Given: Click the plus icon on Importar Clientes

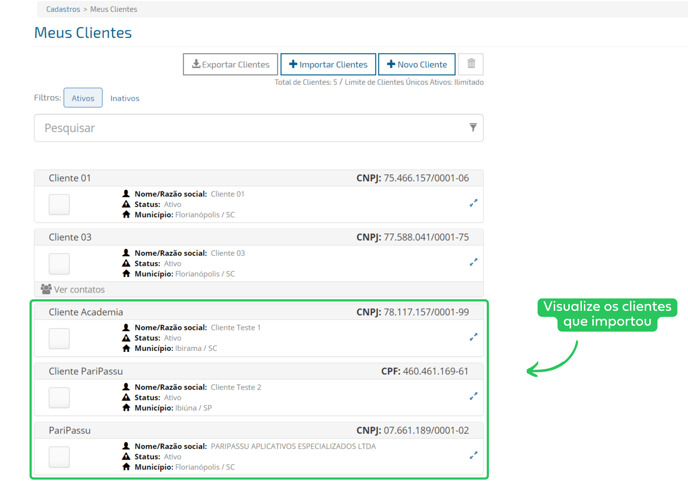Looking at the screenshot, I should (293, 64).
